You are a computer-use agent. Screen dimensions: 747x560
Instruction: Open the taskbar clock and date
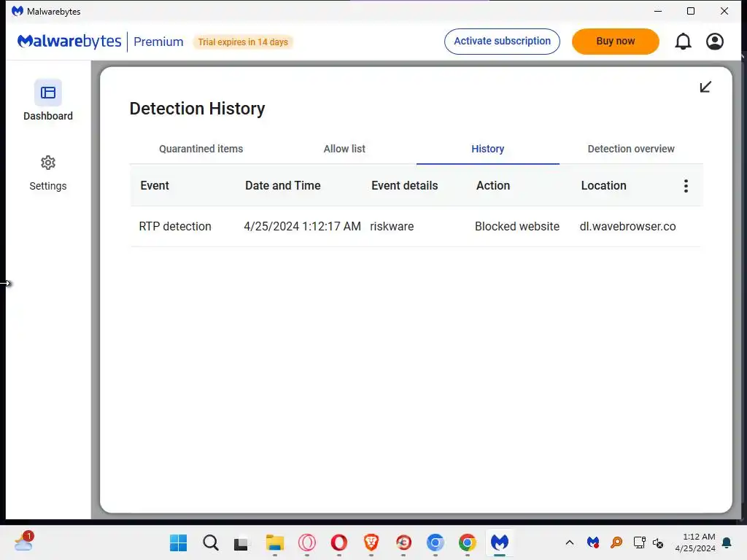click(x=695, y=542)
